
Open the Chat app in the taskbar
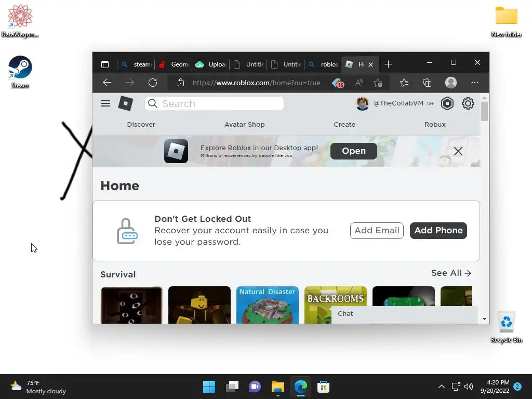click(255, 387)
